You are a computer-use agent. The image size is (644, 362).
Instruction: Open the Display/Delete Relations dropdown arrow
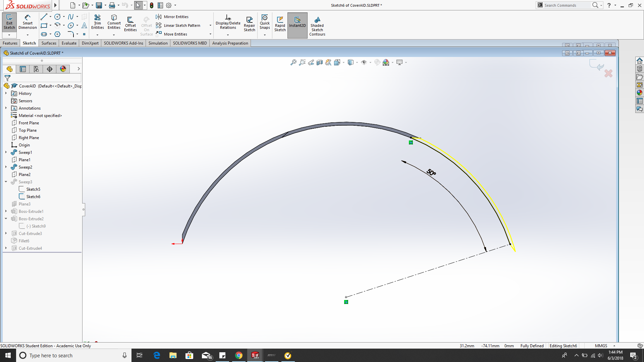coord(228,35)
